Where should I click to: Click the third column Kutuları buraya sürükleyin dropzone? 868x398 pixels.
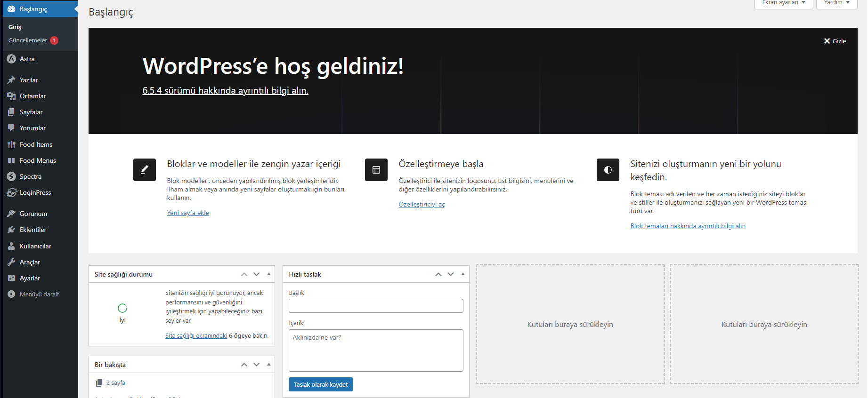pyautogui.click(x=570, y=324)
